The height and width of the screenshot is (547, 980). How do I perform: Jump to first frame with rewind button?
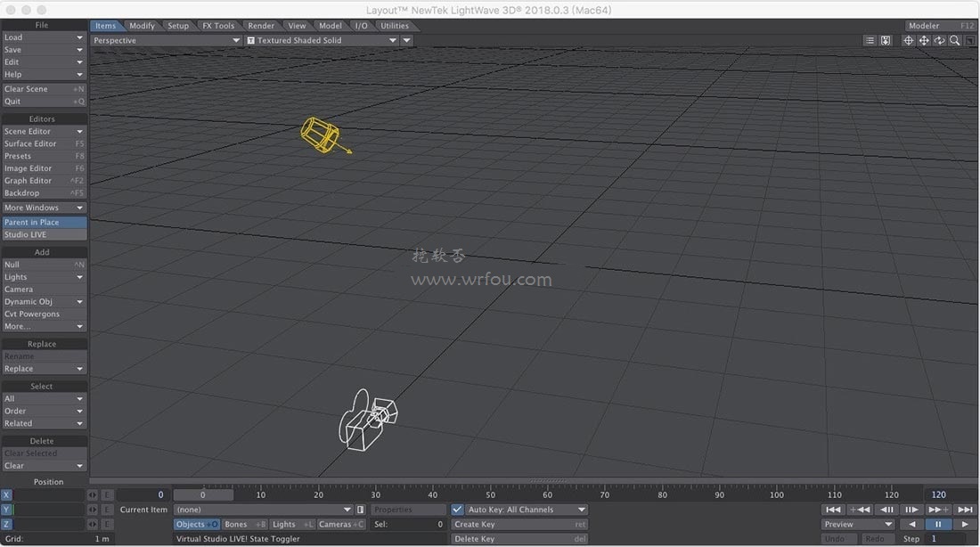[833, 510]
